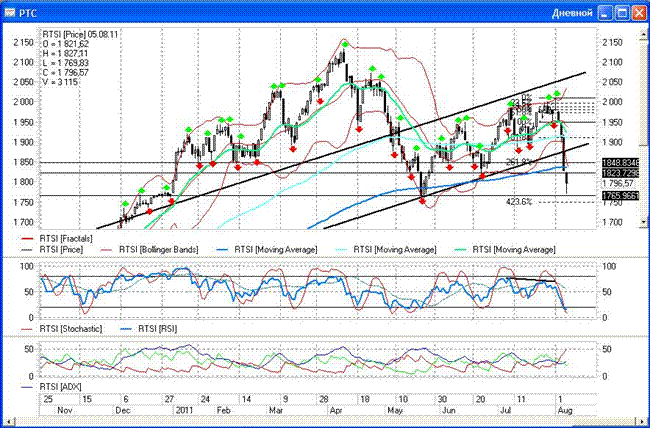Click the Aug month label on time axis
The image size is (650, 428).
point(565,410)
